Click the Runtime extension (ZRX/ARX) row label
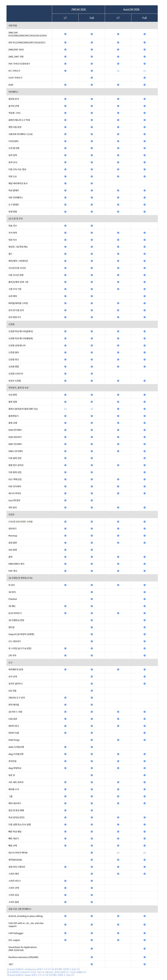The width and height of the screenshot is (167, 980). (x=24, y=957)
